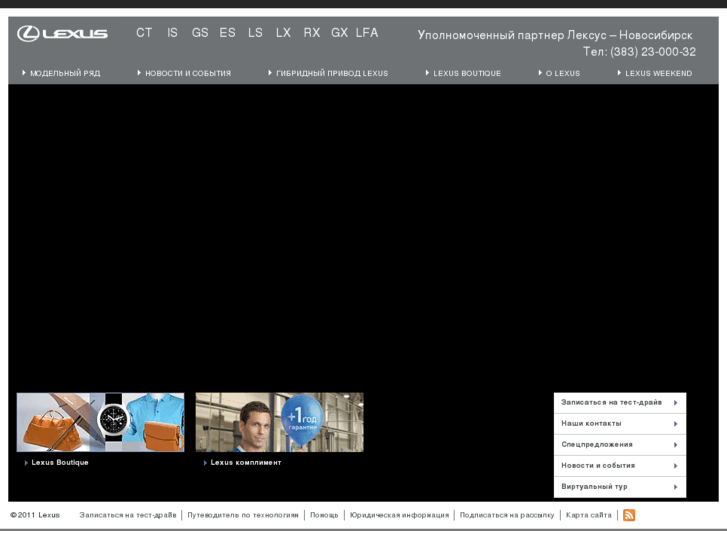The width and height of the screenshot is (727, 545).
Task: Expand Гибридный привод Lexus menu
Action: [328, 73]
